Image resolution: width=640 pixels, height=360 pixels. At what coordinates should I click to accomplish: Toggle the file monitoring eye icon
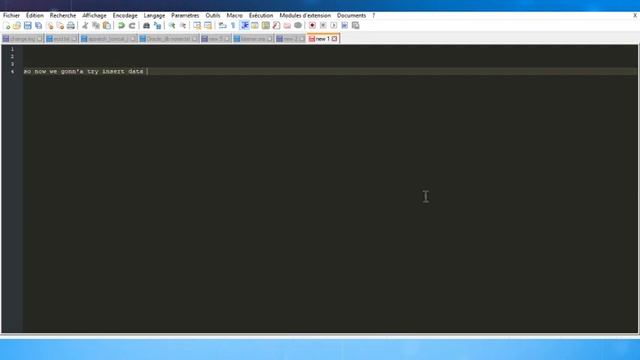click(x=298, y=26)
